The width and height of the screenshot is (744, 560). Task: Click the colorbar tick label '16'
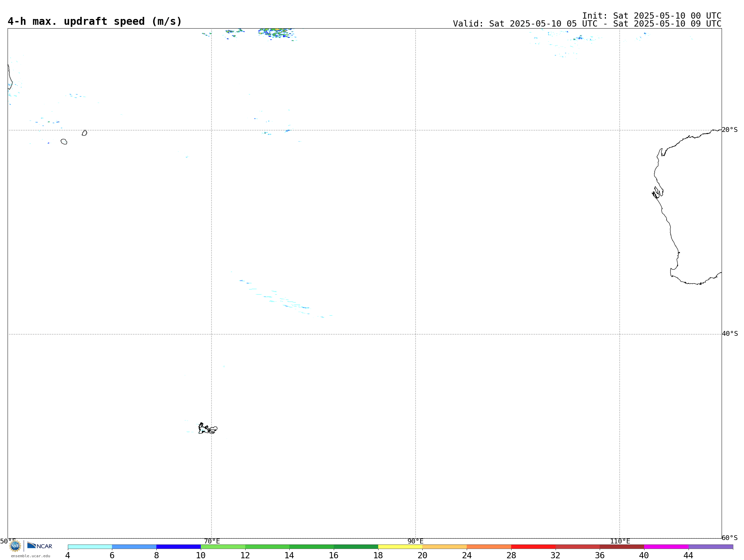click(334, 556)
